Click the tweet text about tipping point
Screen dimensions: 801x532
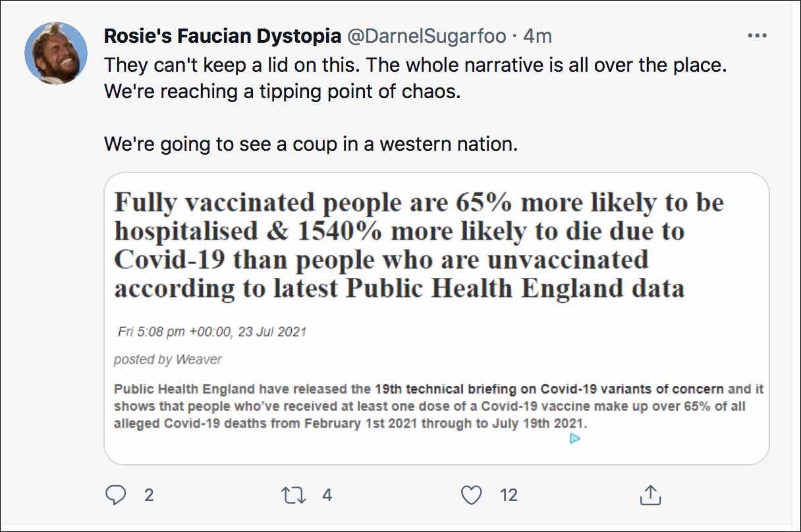(282, 91)
